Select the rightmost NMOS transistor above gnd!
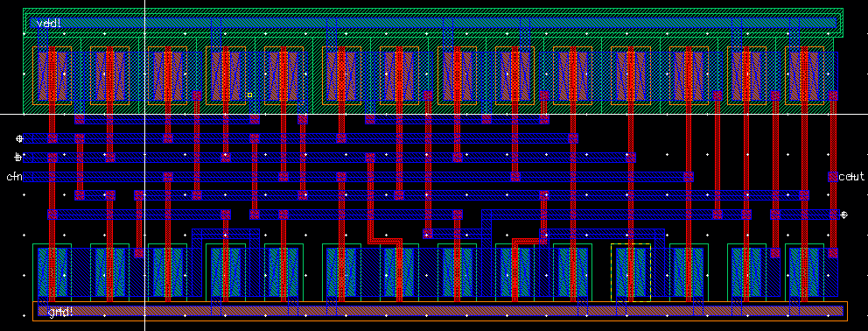This screenshot has height=331, width=868. pos(804,272)
